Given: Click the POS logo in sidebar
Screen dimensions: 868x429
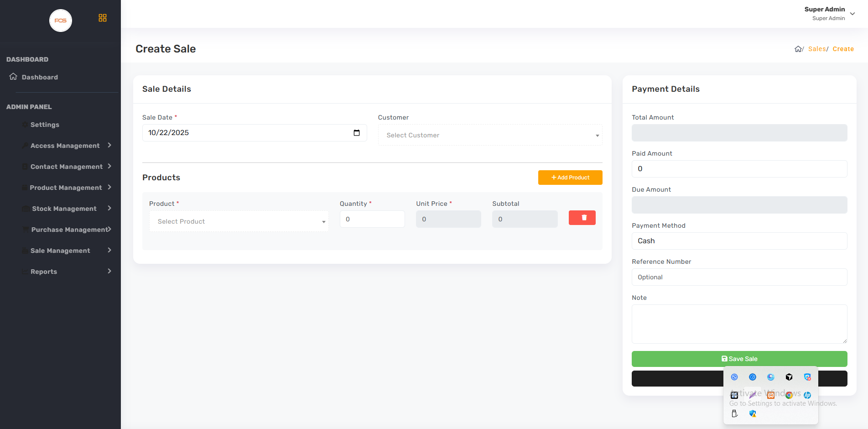Looking at the screenshot, I should click(61, 21).
